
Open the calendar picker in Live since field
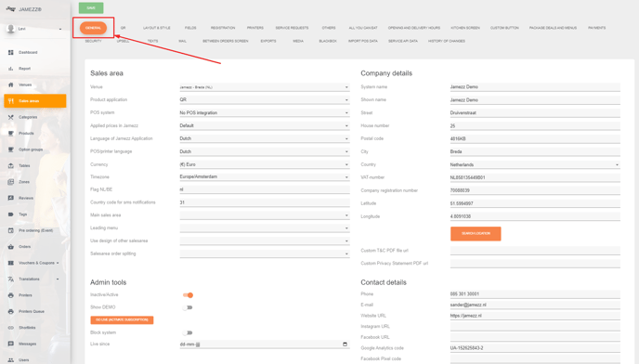[x=345, y=344]
